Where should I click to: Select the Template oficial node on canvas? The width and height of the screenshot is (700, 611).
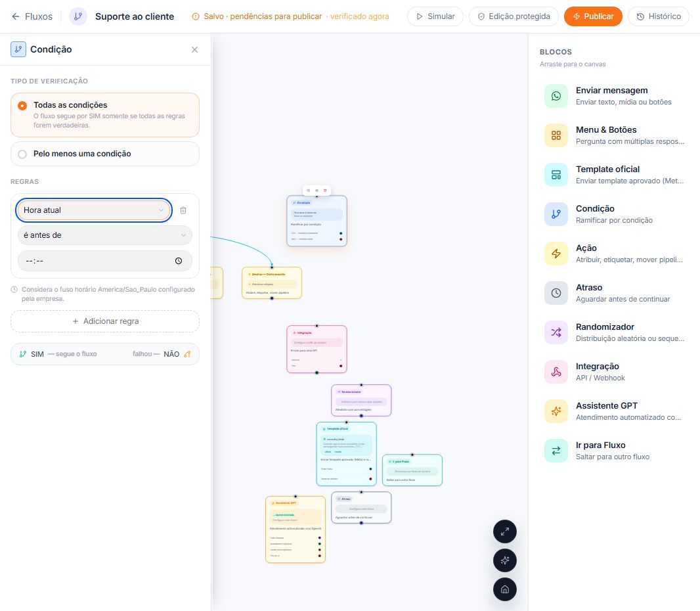[x=347, y=454]
